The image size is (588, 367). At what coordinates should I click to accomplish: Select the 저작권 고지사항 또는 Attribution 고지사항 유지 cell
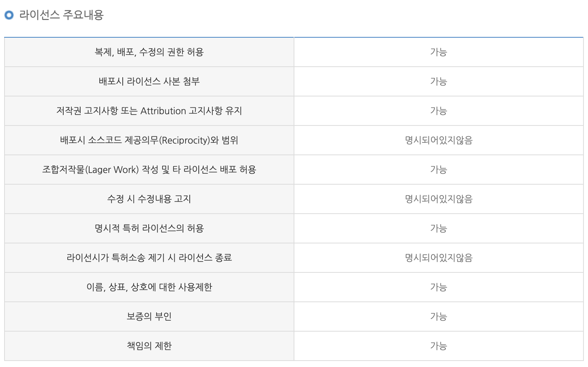click(x=149, y=111)
